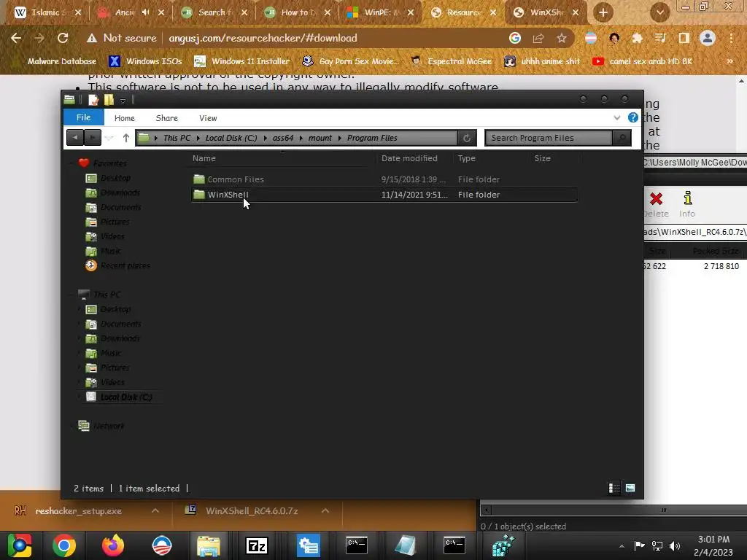Go back in Chrome browser
Viewport: 747px width, 560px height.
coord(16,38)
